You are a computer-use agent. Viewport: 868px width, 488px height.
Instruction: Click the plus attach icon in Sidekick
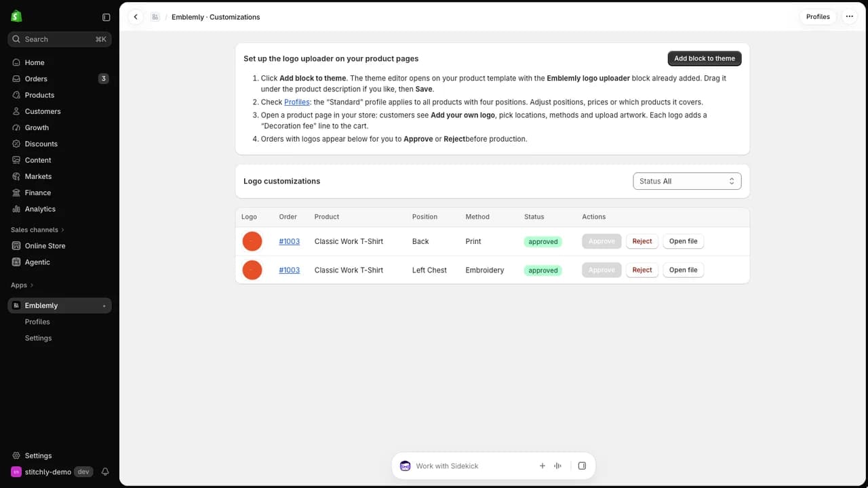(x=542, y=466)
